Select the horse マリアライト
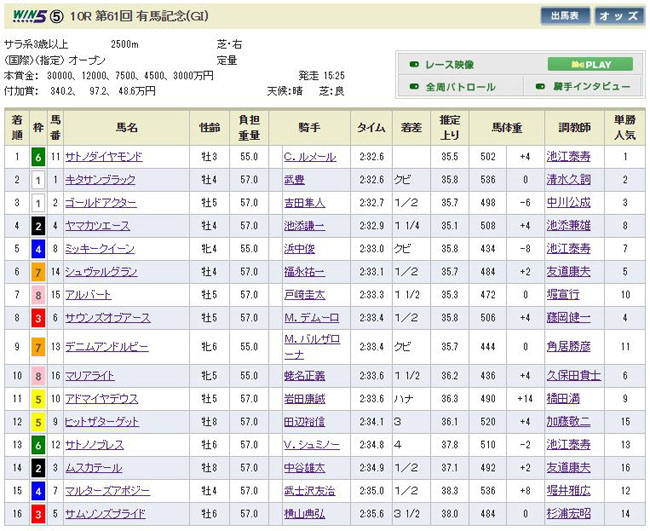The height and width of the screenshot is (531, 650). coord(94,376)
